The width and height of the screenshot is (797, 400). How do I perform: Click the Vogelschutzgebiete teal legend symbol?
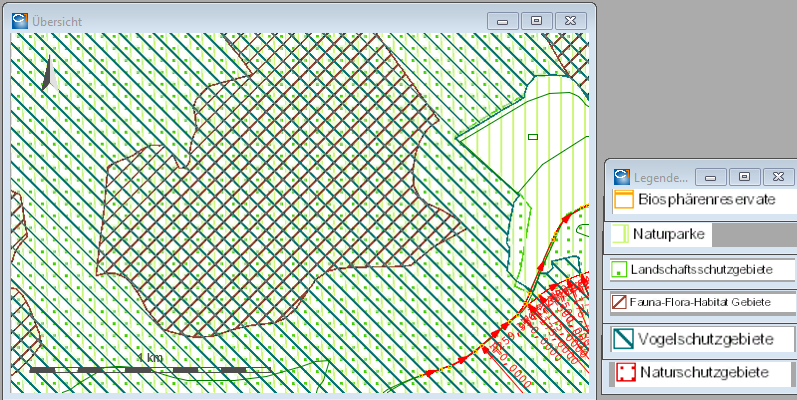pyautogui.click(x=623, y=339)
